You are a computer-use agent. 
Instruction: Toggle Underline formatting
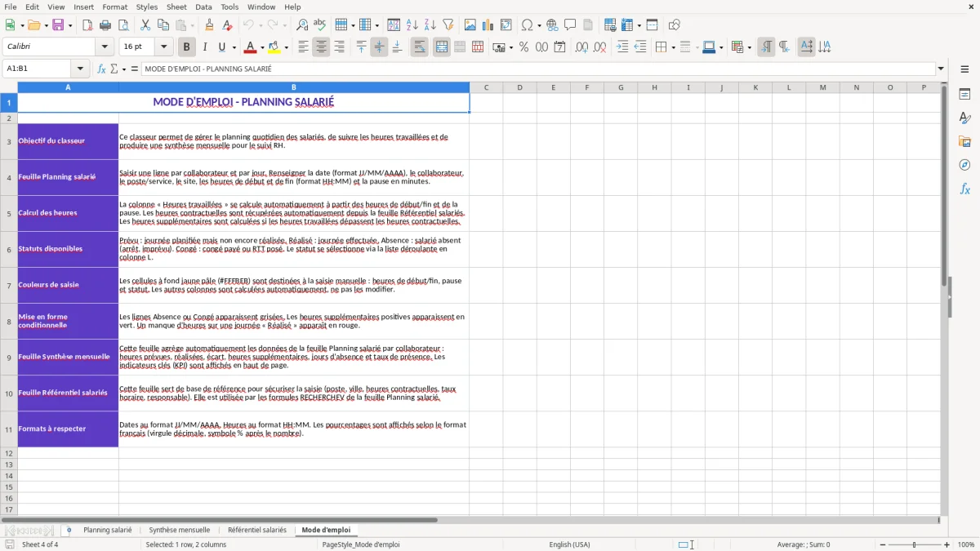(x=221, y=47)
